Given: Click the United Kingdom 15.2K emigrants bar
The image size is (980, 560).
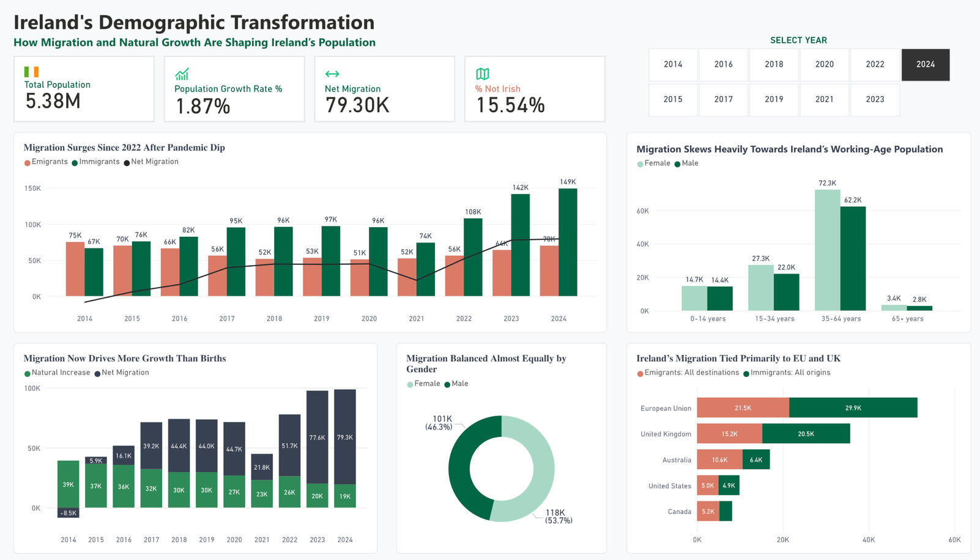Looking at the screenshot, I should pos(729,433).
